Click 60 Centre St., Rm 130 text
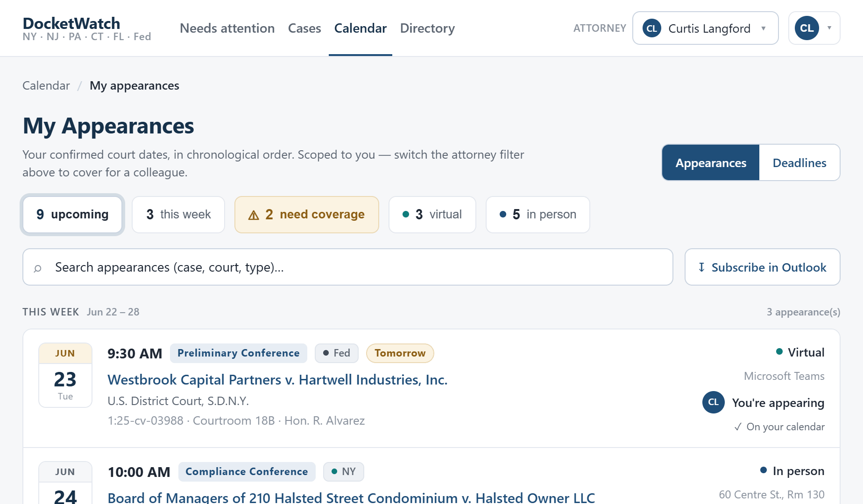Viewport: 863px width, 504px height. point(771,495)
